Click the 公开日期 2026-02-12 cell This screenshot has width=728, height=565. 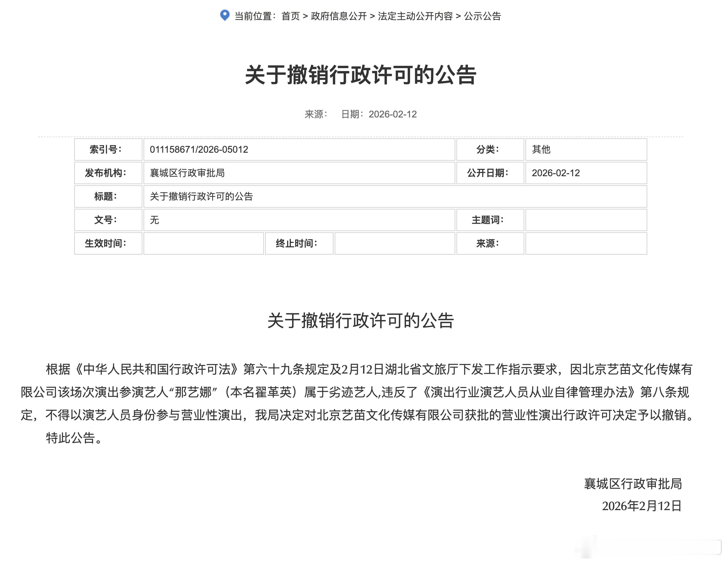click(x=556, y=173)
